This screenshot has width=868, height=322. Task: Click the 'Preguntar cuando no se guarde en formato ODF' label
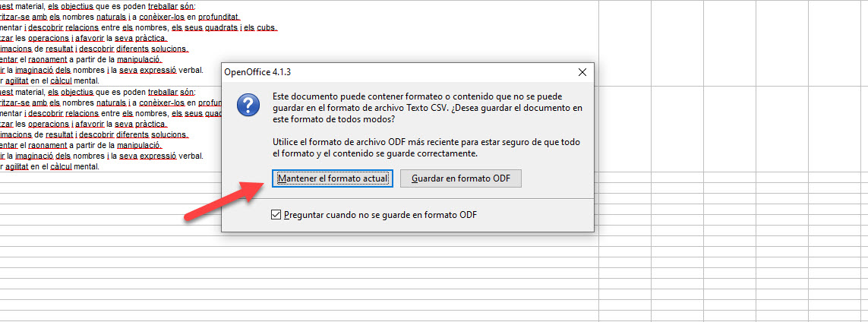click(x=380, y=215)
